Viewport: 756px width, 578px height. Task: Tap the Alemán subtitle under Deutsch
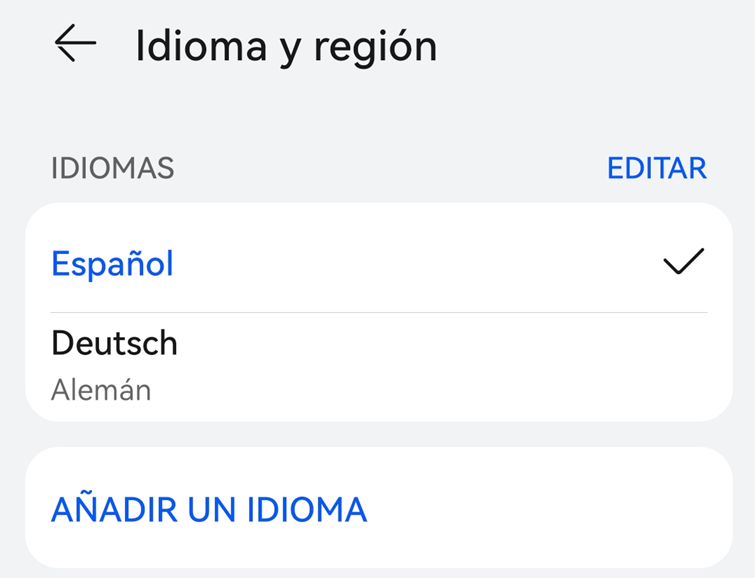click(x=101, y=389)
